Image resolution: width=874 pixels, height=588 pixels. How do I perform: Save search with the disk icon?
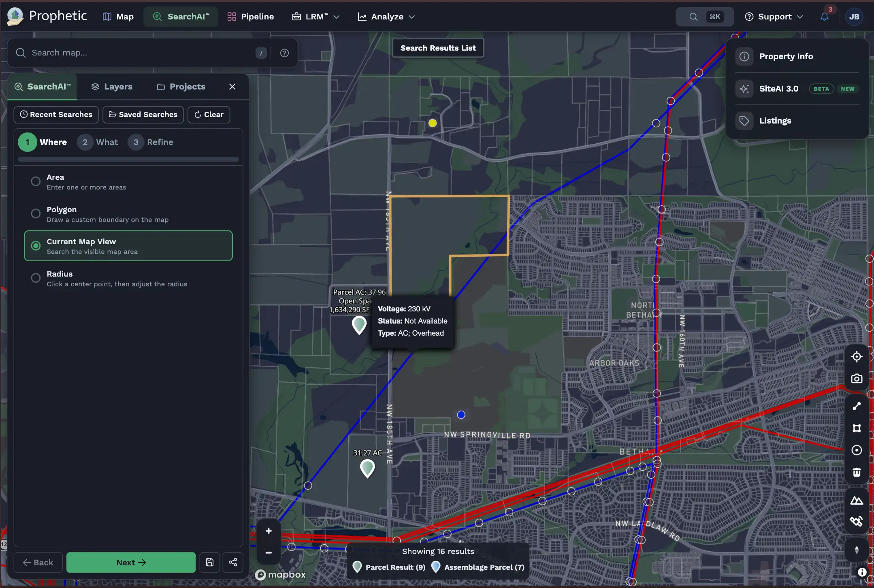[210, 562]
